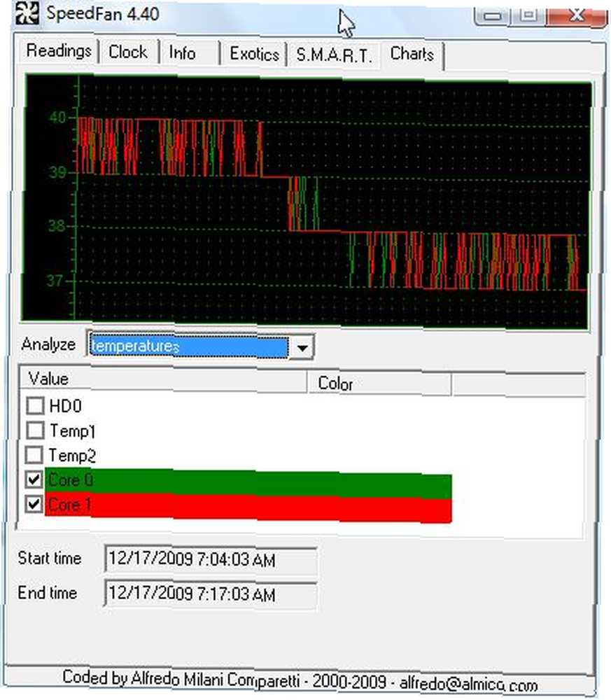Click the 39 axis label on chart
611x700 pixels.
pos(57,172)
